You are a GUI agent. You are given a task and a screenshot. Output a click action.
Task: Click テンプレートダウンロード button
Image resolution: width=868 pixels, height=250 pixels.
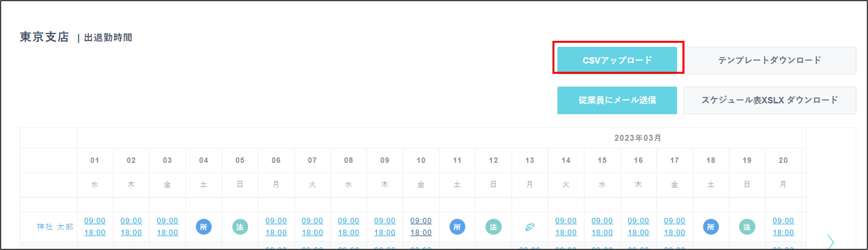770,60
